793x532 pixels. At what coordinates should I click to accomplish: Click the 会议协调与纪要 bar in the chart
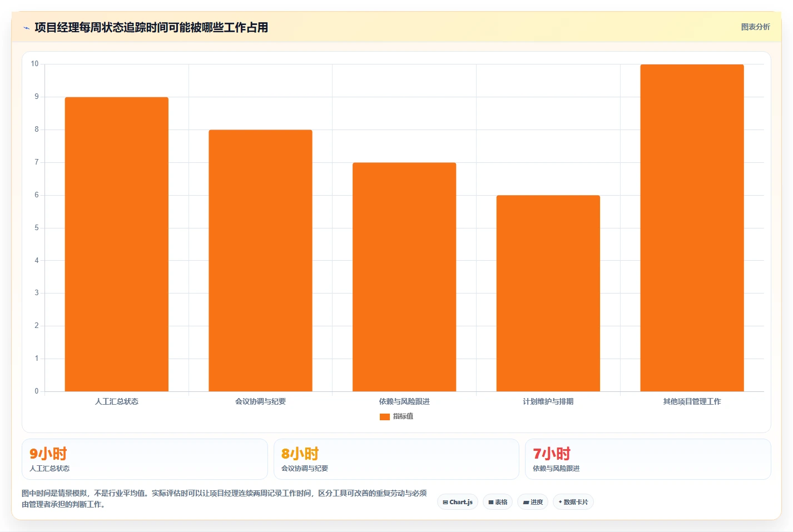click(260, 261)
